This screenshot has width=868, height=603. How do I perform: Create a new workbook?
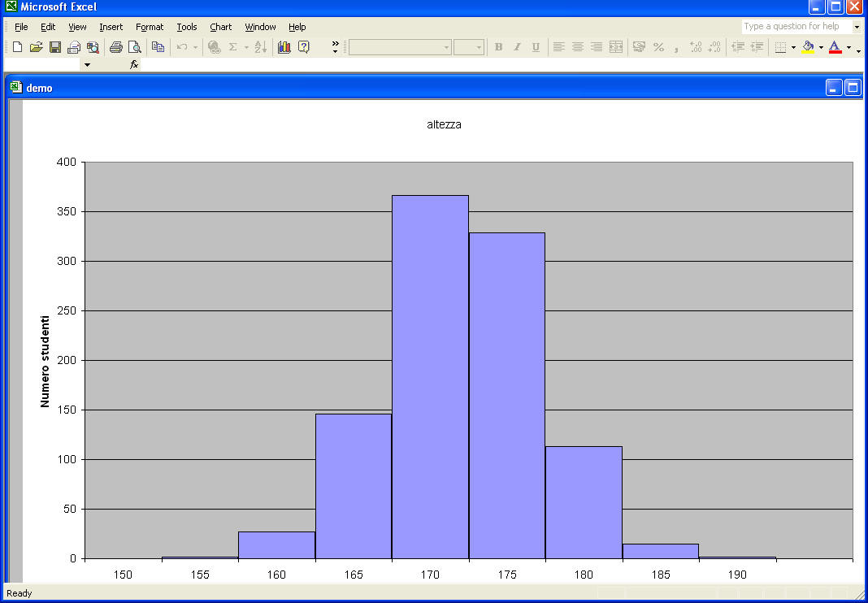(x=15, y=47)
